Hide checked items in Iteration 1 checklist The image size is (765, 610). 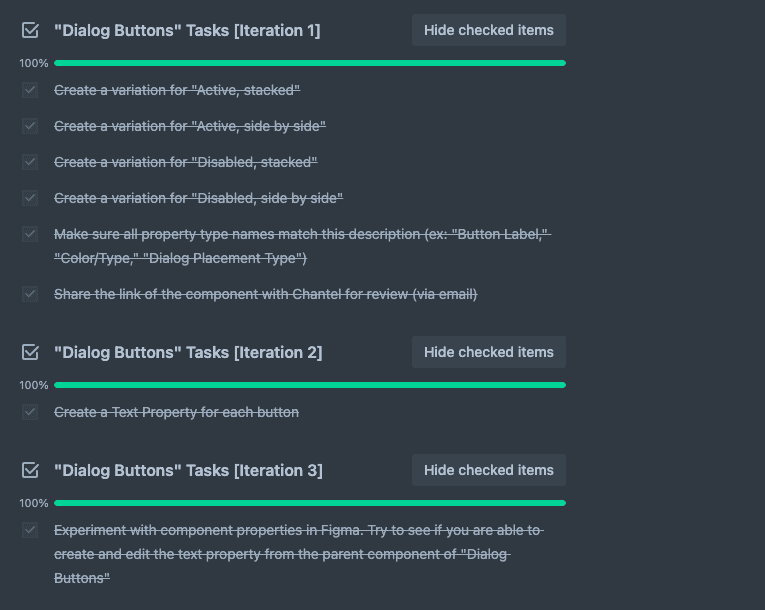pos(489,30)
